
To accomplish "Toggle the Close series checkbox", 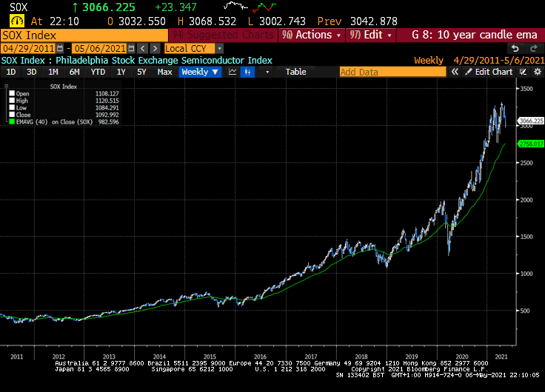I will tap(12, 115).
